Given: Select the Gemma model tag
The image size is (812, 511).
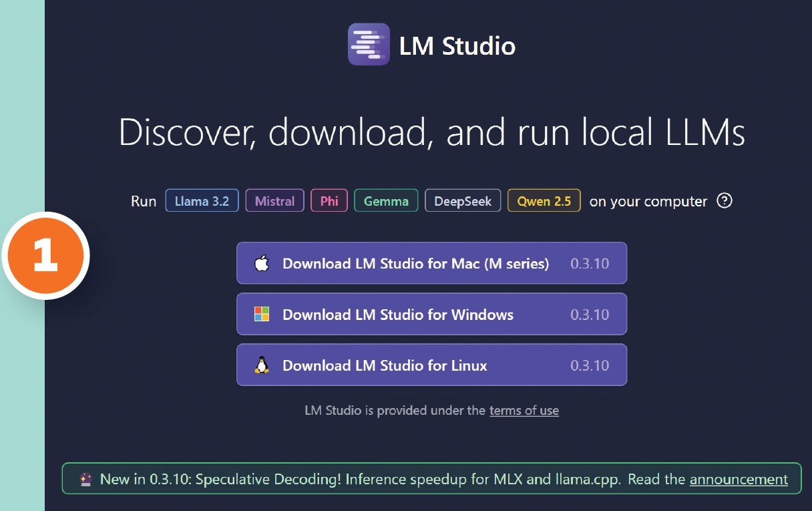Looking at the screenshot, I should click(386, 201).
